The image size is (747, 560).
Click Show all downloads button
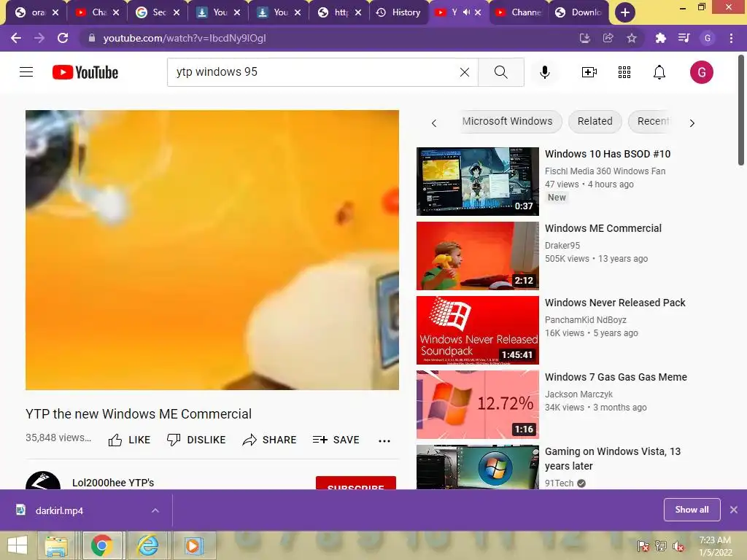692,510
